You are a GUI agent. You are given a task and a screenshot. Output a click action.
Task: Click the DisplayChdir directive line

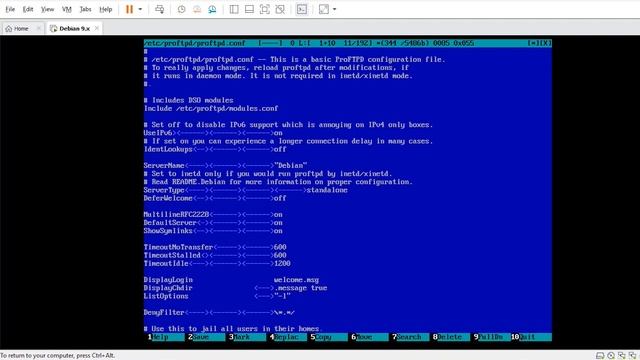point(236,288)
